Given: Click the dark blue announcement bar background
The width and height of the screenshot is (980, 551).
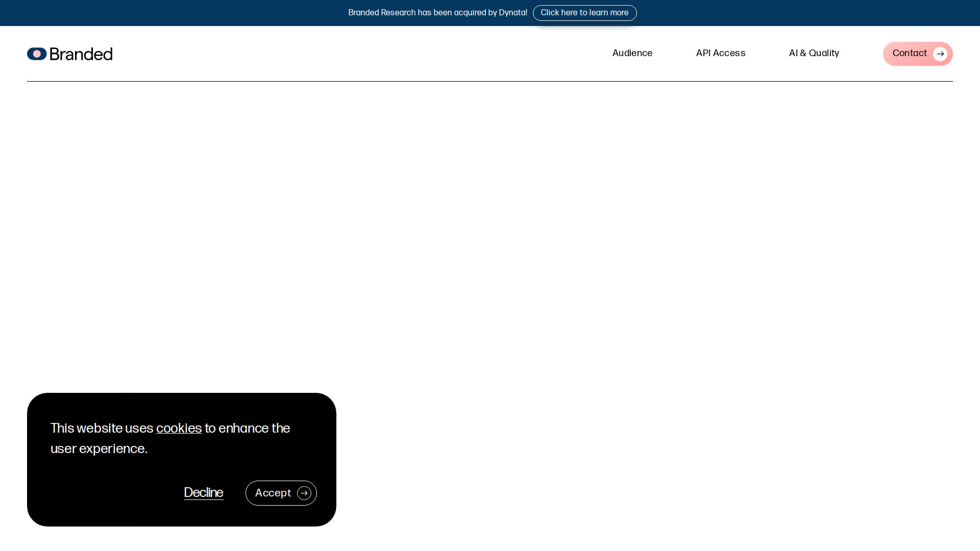Looking at the screenshot, I should click(153, 13).
